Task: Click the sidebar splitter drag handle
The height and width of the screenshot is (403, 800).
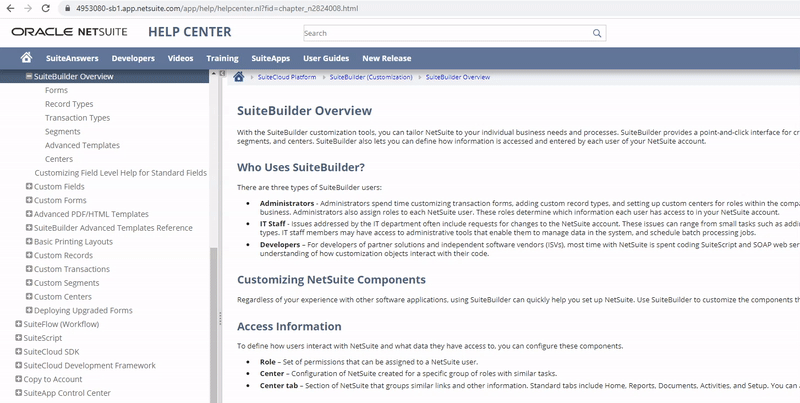Action: click(220, 318)
